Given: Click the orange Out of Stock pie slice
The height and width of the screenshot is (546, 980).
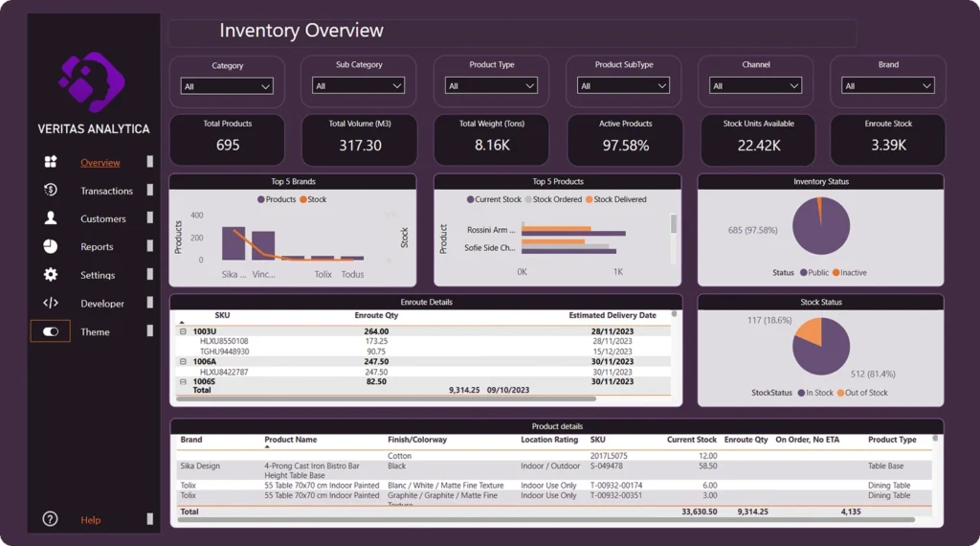Looking at the screenshot, I should coord(811,332).
